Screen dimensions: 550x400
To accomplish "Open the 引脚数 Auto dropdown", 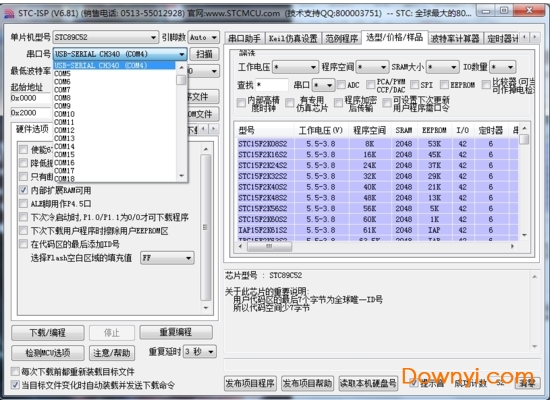I will pos(203,37).
